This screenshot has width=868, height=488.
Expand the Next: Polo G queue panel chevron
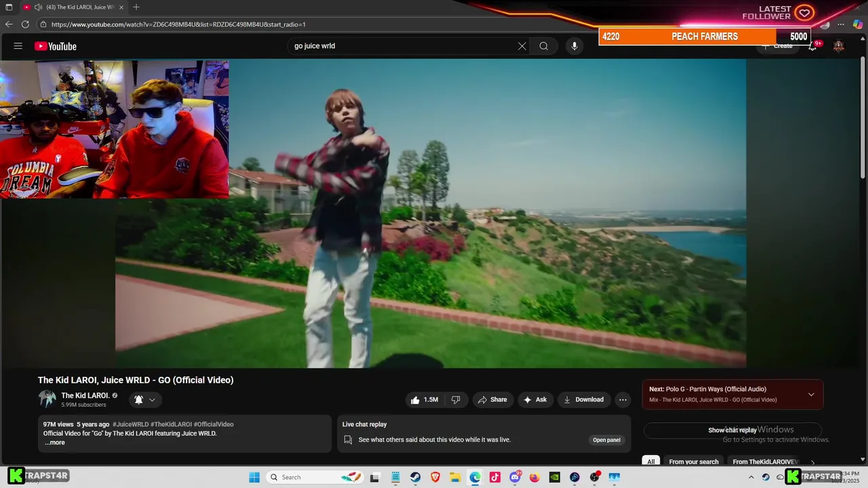click(811, 394)
